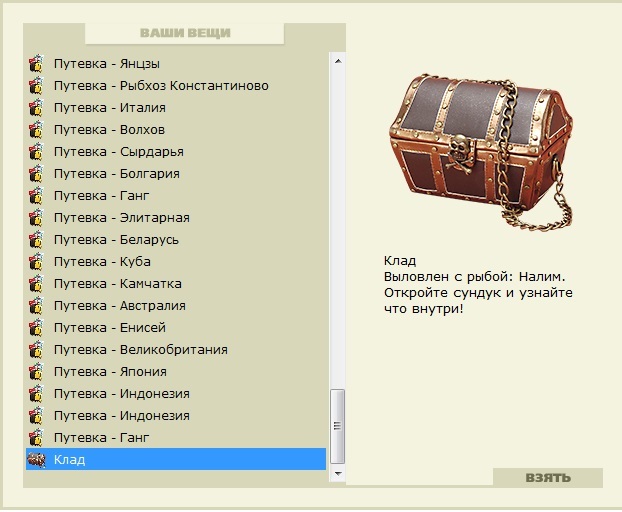Click the icon beside Путевка - Янцзы

click(36, 63)
